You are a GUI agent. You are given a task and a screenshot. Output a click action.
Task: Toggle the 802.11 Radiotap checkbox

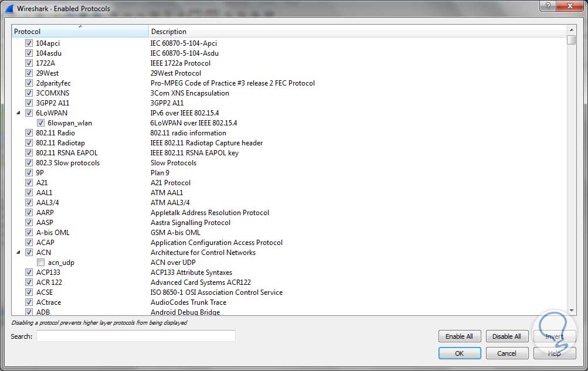pyautogui.click(x=29, y=143)
